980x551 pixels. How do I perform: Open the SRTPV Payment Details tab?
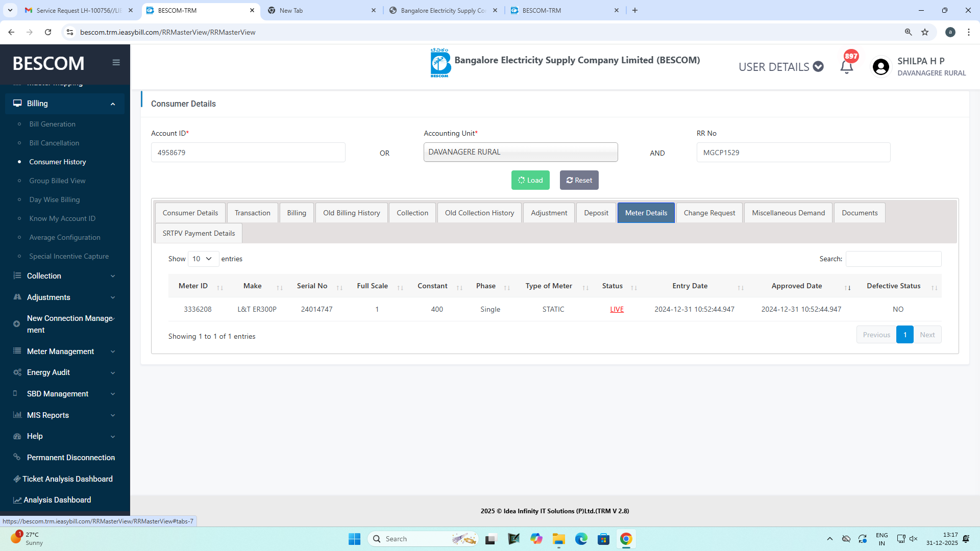click(199, 233)
